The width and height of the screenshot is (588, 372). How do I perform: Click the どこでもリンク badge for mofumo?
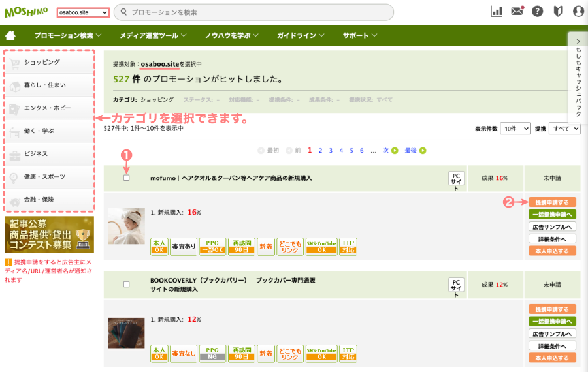coord(290,247)
